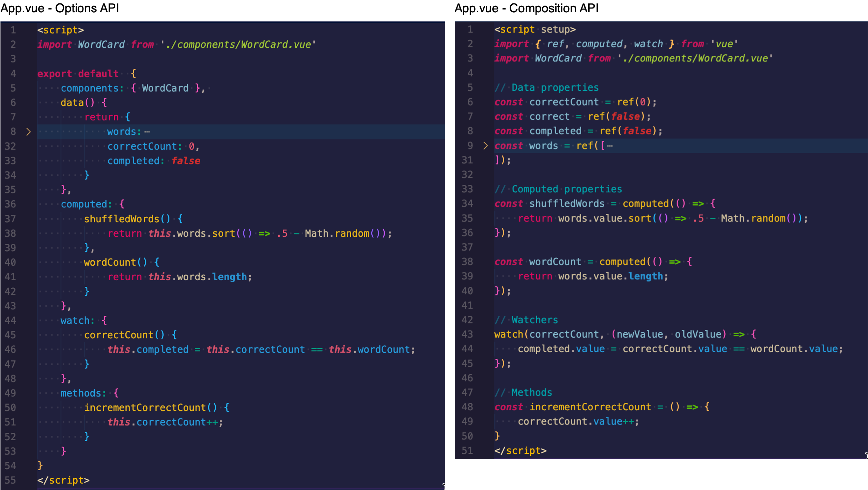Click 'App.vue - Composition API' title
The image size is (868, 490).
[526, 8]
